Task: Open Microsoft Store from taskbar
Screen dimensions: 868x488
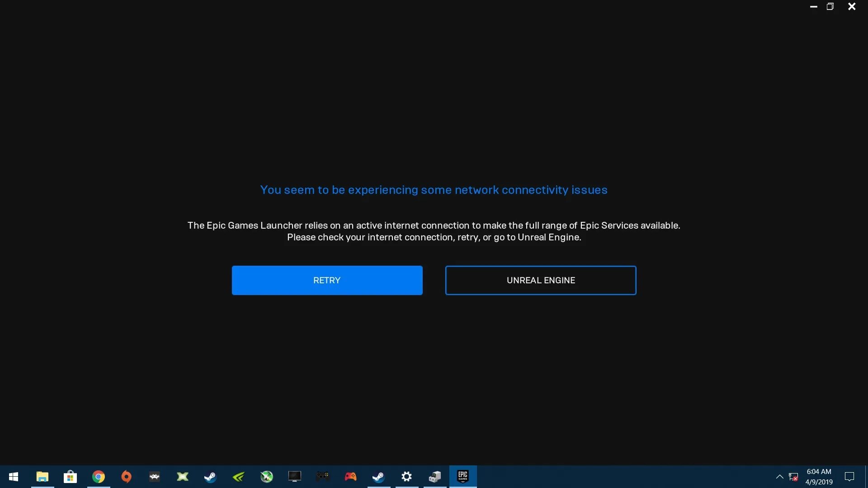Action: (71, 476)
